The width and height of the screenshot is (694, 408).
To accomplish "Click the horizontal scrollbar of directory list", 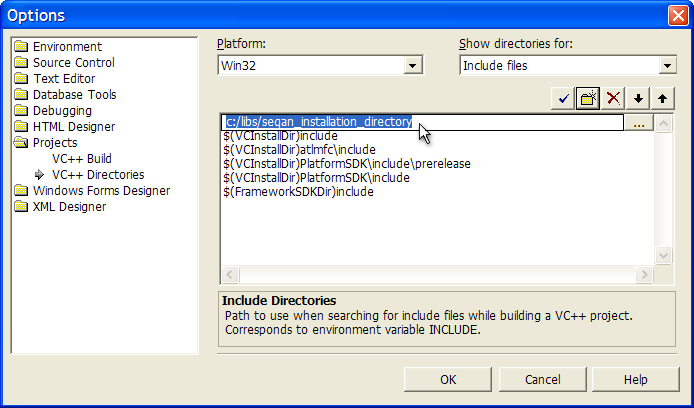I will pyautogui.click(x=438, y=274).
